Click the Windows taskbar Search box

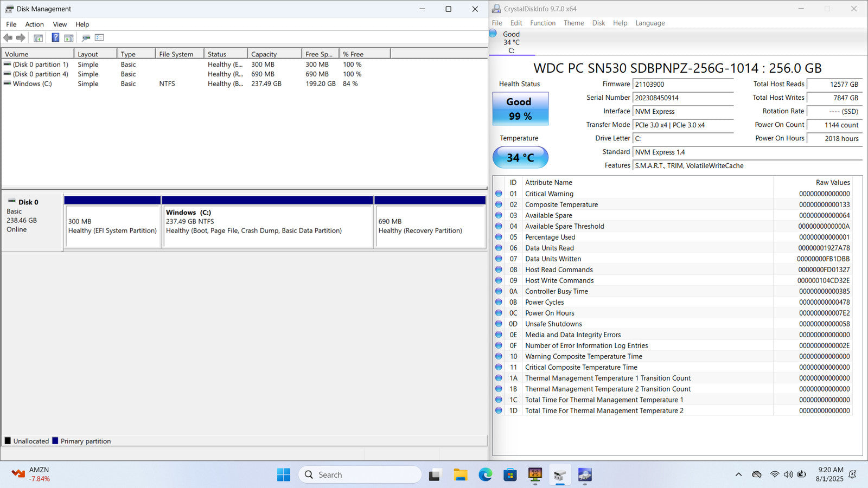click(x=360, y=475)
